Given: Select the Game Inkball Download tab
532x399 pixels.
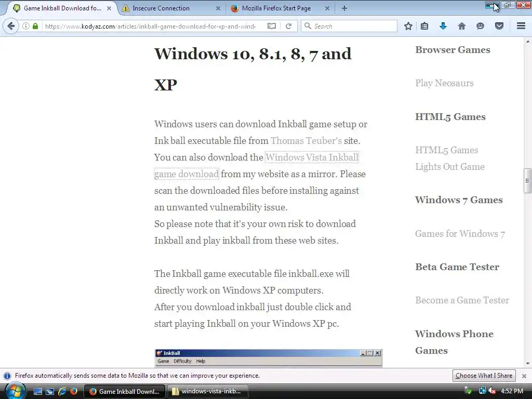Looking at the screenshot, I should 62,8.
